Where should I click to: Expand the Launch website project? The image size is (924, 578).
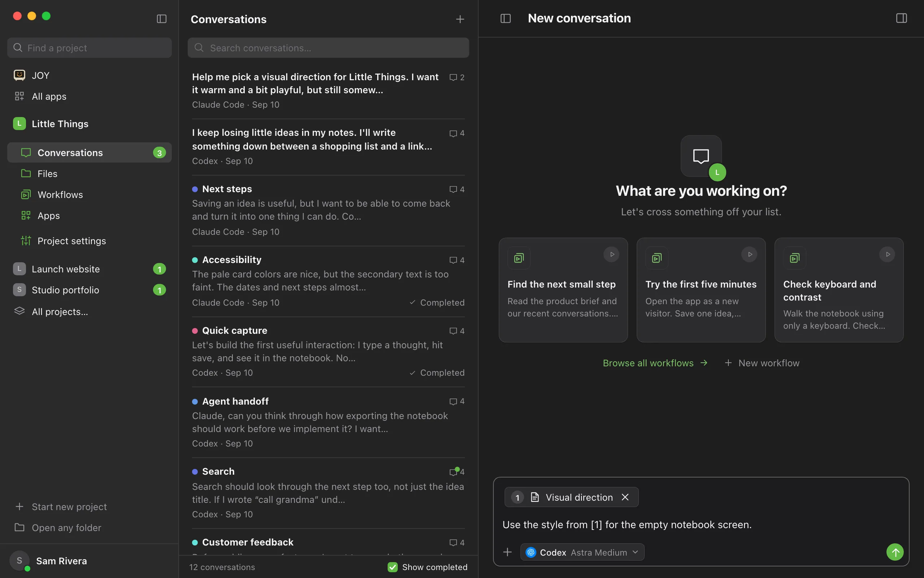pos(90,269)
